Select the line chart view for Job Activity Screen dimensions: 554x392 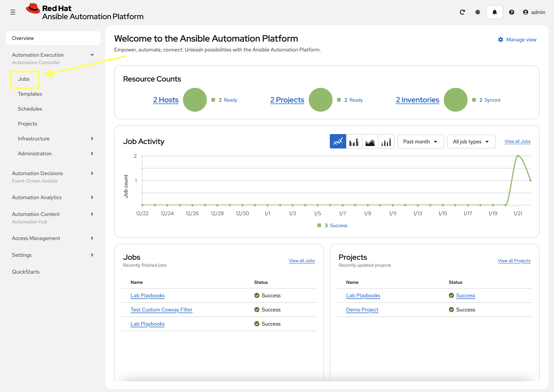coord(337,141)
